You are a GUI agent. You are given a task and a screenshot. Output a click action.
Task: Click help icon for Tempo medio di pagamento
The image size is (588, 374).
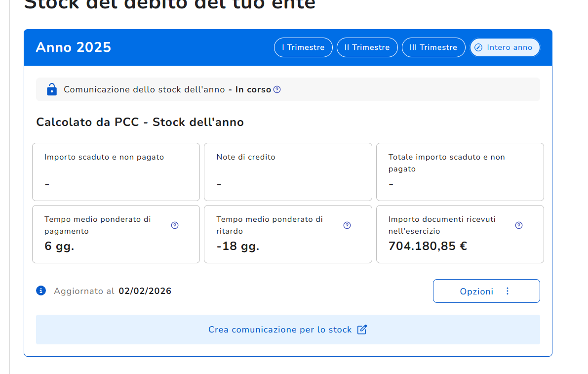point(175,225)
